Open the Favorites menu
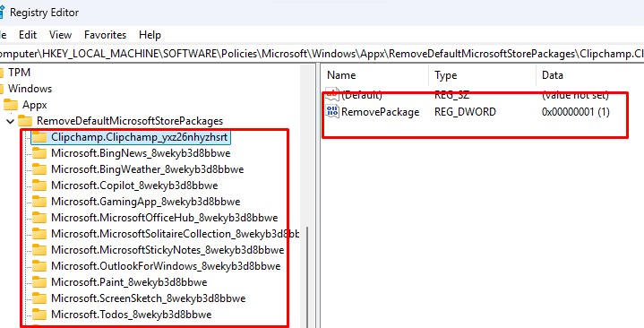The width and height of the screenshot is (644, 328). coord(105,35)
